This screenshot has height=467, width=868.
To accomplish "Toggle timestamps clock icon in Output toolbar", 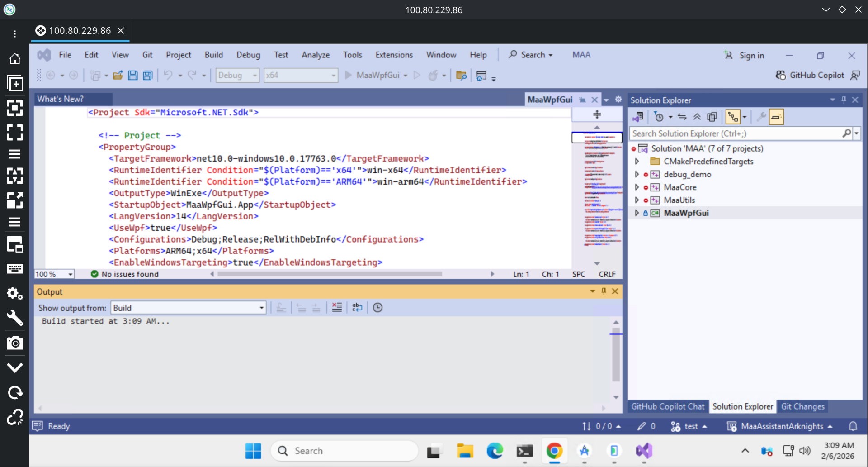I will coord(377,308).
